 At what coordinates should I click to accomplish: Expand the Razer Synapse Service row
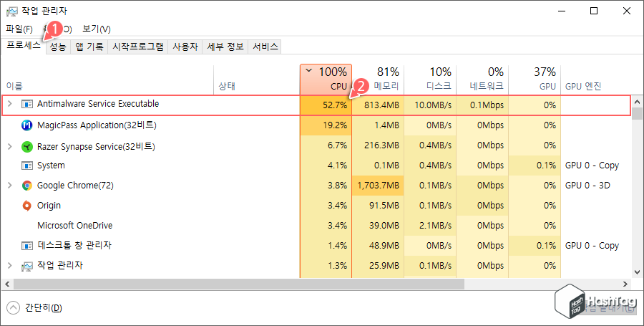pos(10,146)
